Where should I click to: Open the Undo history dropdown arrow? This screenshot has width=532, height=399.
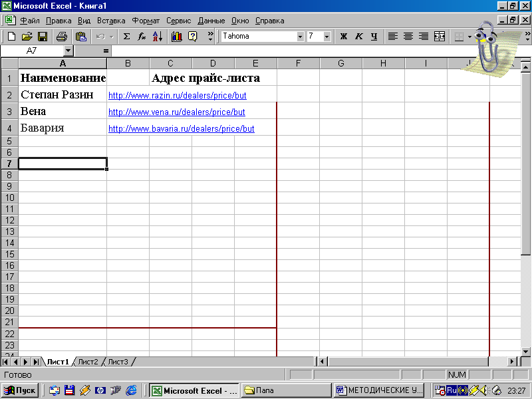point(111,37)
